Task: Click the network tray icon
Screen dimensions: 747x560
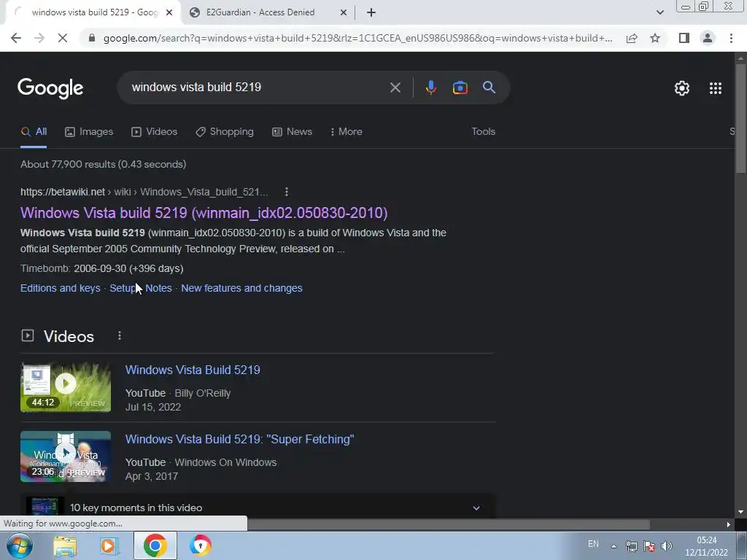Action: 631,546
